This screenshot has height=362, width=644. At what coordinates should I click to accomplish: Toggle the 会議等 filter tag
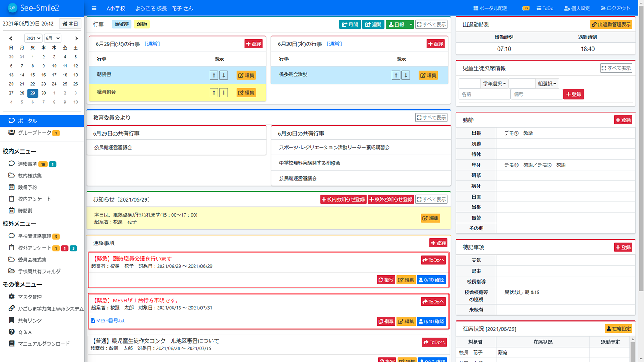142,24
